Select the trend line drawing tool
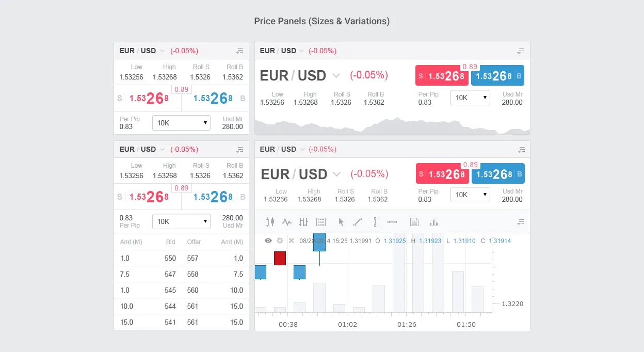The height and width of the screenshot is (352, 644). [x=358, y=222]
